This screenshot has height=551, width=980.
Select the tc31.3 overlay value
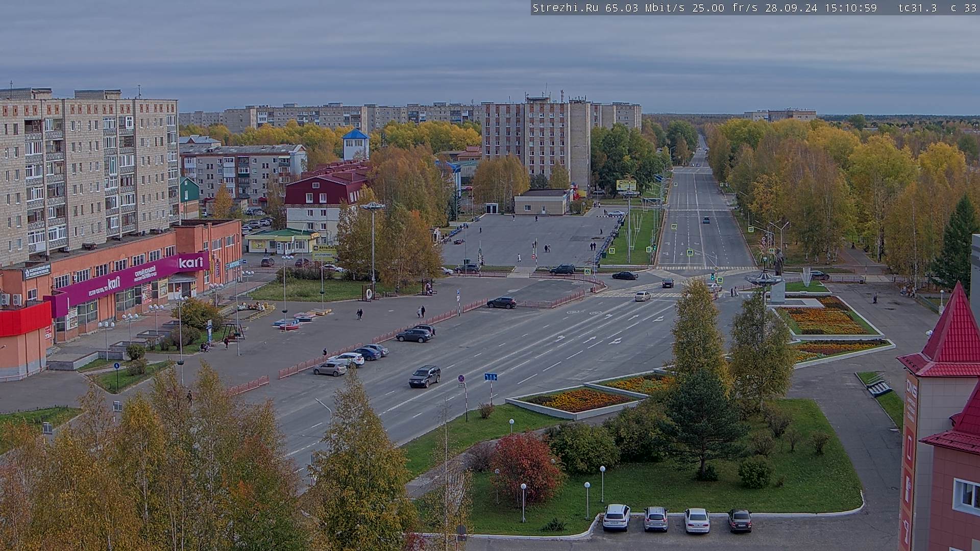(917, 8)
